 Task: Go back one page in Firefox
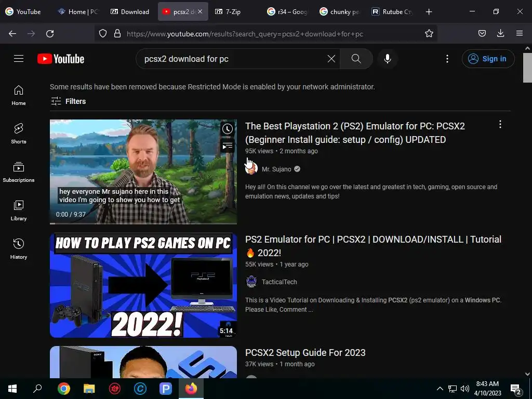pos(12,34)
